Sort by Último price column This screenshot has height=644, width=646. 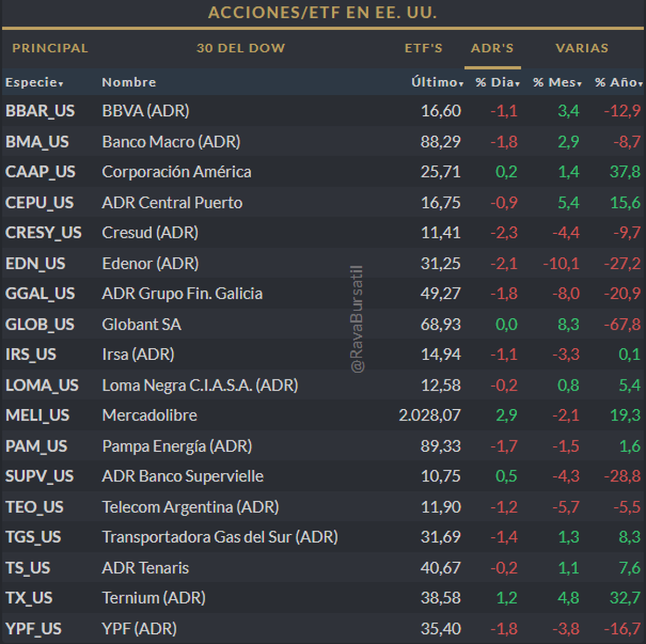(x=437, y=82)
